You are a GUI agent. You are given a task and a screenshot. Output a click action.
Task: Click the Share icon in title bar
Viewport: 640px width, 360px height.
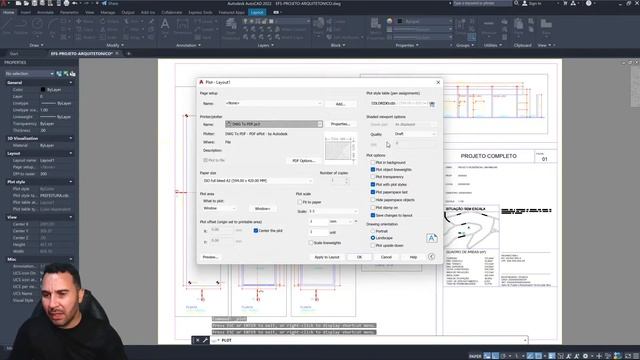point(104,3)
